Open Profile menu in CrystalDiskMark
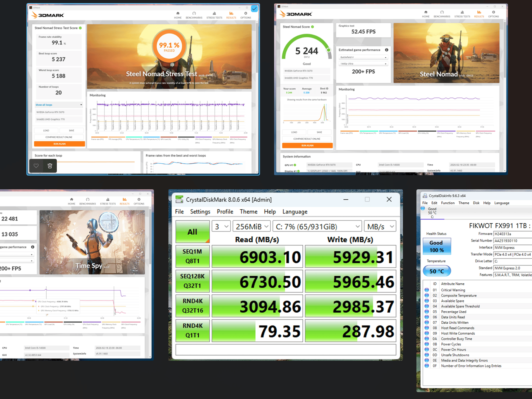532x399 pixels. [x=225, y=212]
